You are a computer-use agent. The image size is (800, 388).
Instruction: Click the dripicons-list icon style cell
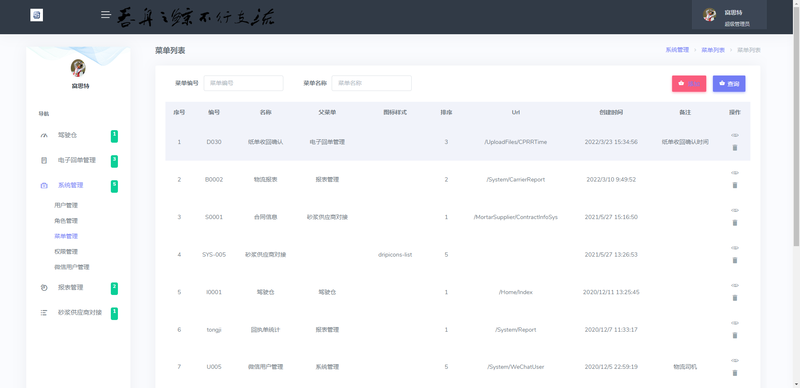(x=395, y=254)
